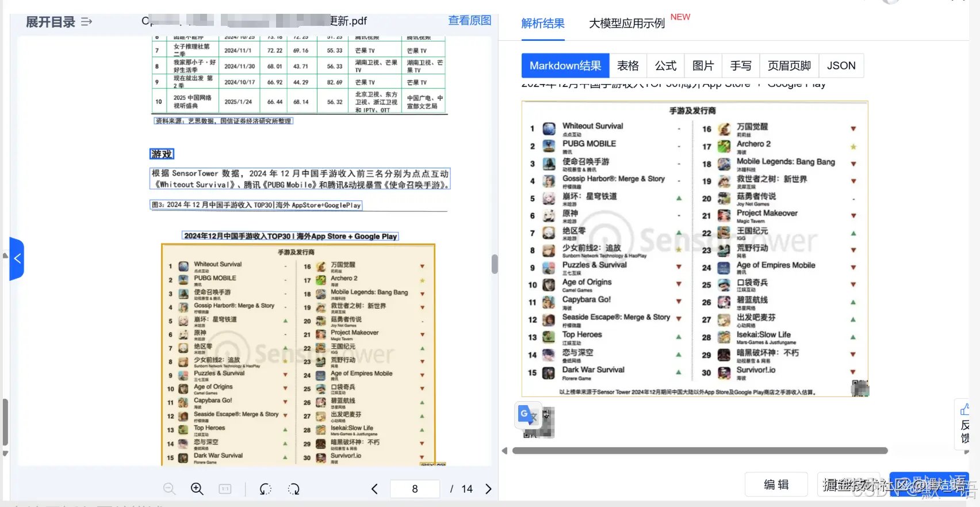Click the Dark War Survival icon in the results image
Viewport: 980px width, 507px height.
point(549,373)
